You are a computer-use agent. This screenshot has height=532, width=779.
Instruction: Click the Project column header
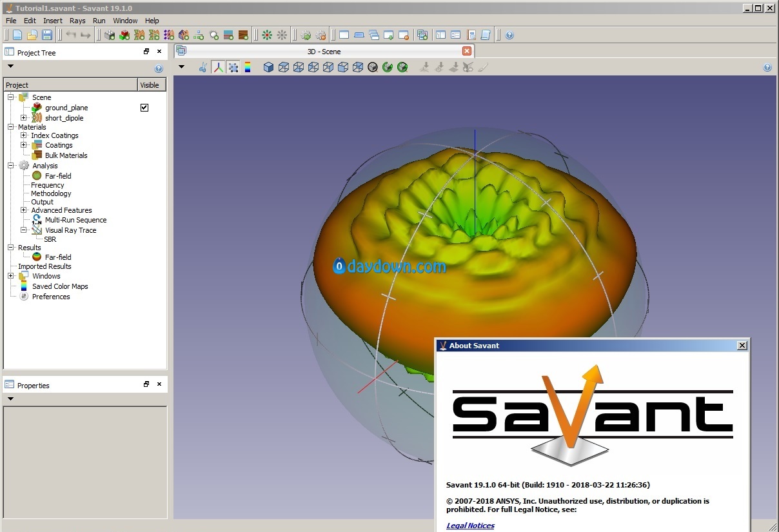[71, 84]
